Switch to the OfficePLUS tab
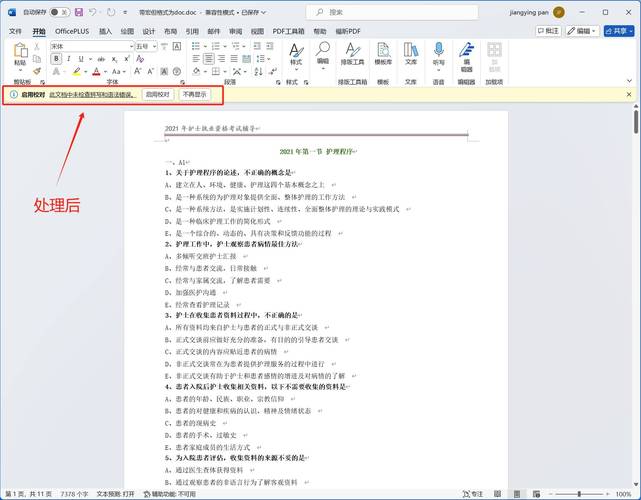The height and width of the screenshot is (500, 641). 72,31
